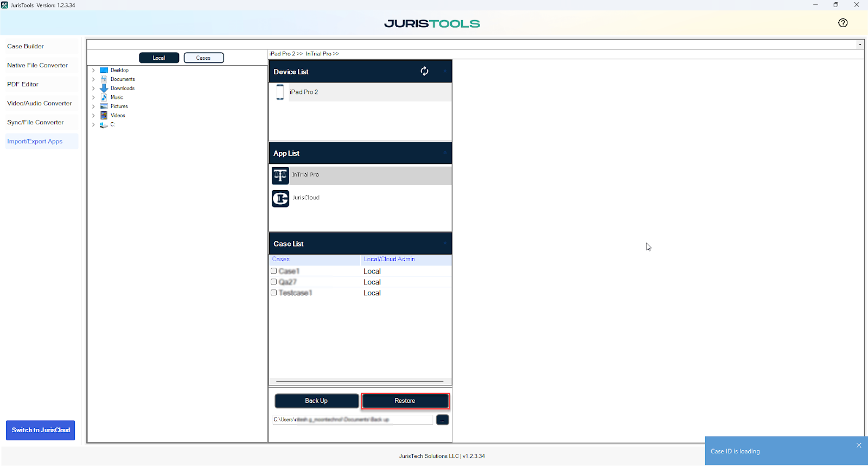Click the iPad Pro 2 device icon
868x467 pixels.
280,92
